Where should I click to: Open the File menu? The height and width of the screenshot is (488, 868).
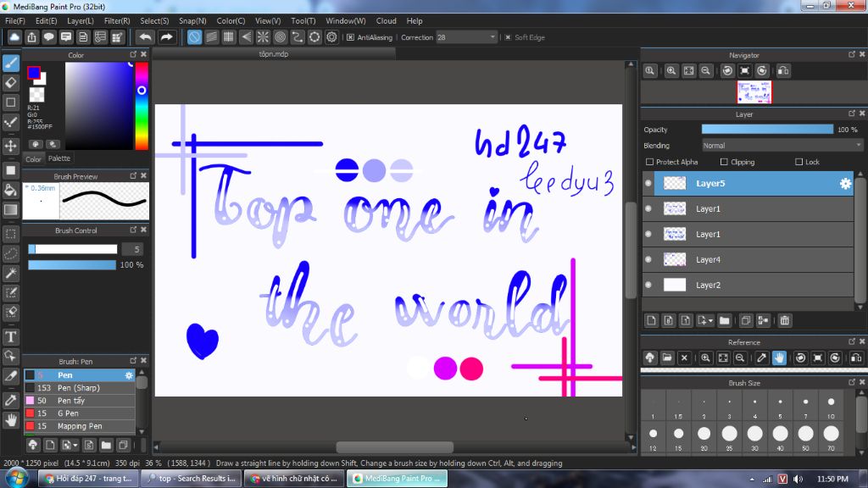[x=15, y=20]
